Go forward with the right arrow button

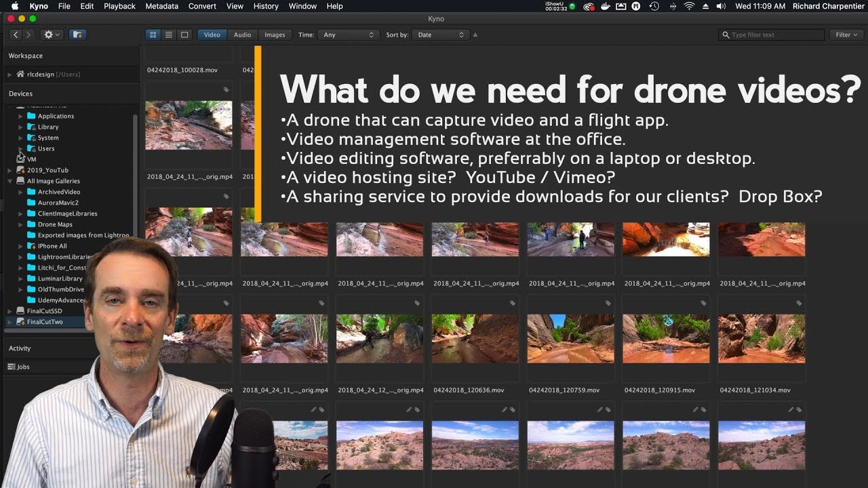(x=28, y=35)
